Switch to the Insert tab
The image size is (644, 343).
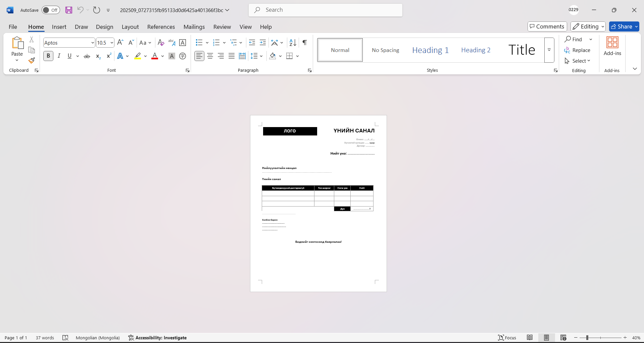(x=59, y=27)
